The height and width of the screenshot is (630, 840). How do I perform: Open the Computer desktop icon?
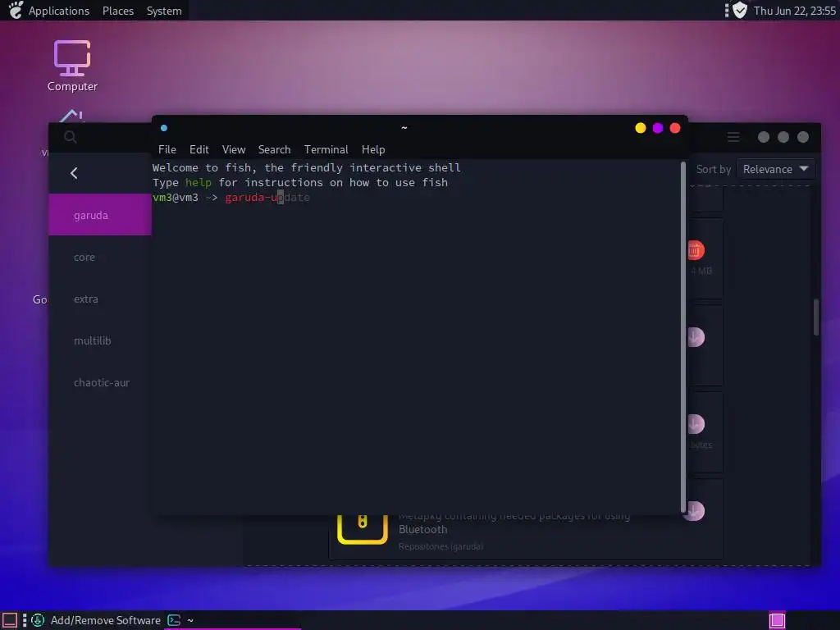click(72, 66)
